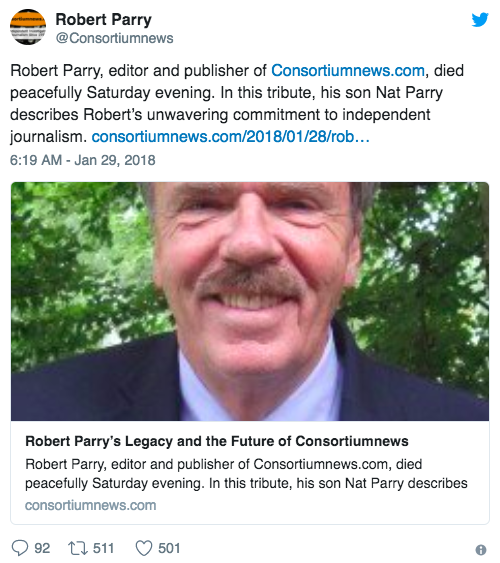Click the Robert Parry display name
500x563 pixels.
103,19
